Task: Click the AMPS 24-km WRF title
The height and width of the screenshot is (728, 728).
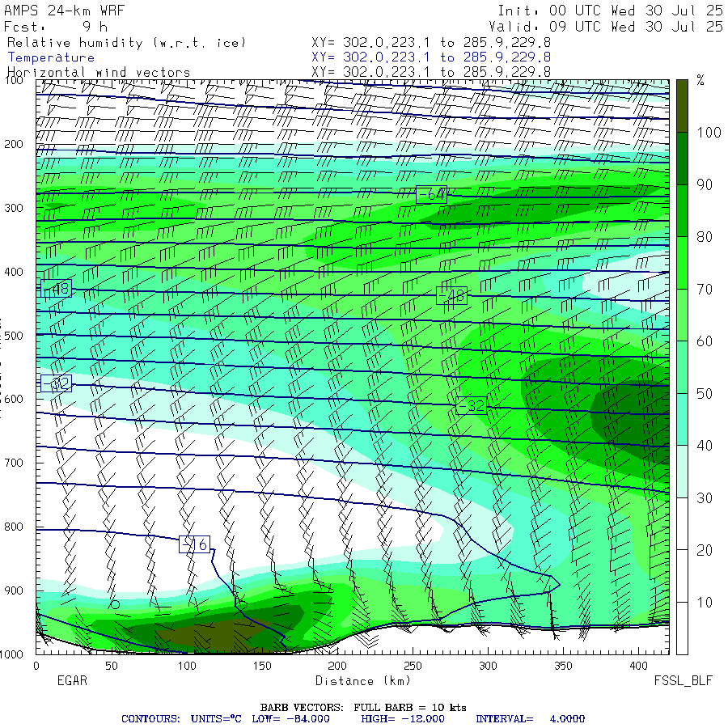Action: [x=65, y=11]
